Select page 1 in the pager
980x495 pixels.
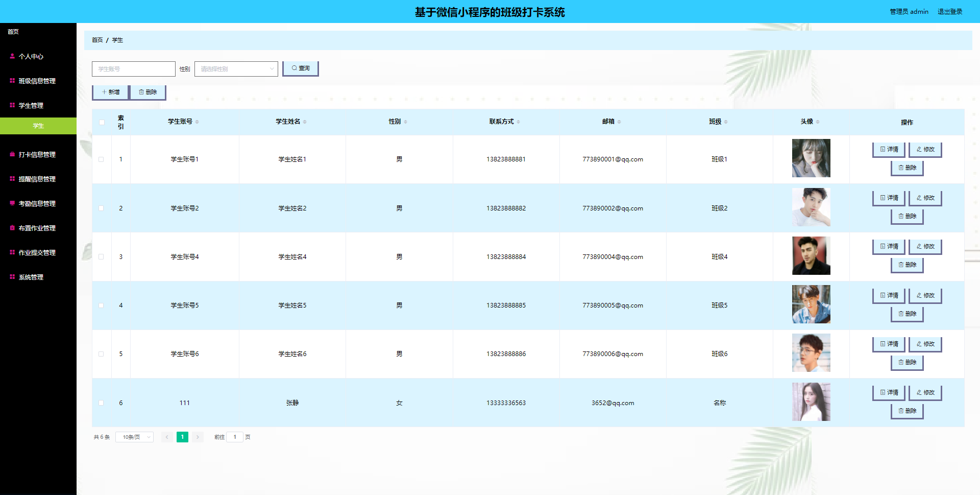(x=182, y=437)
